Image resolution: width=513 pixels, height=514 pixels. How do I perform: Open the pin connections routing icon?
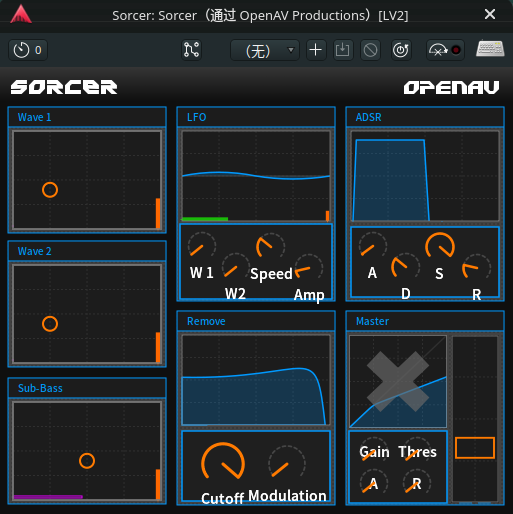click(x=192, y=50)
